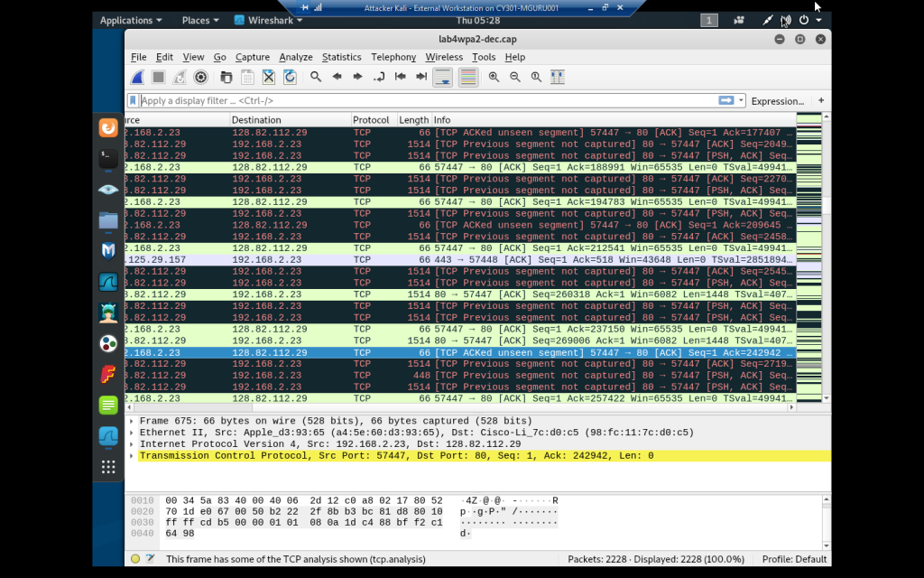Toggle packet list colorization
Viewport: 924px width, 578px height.
tap(468, 78)
